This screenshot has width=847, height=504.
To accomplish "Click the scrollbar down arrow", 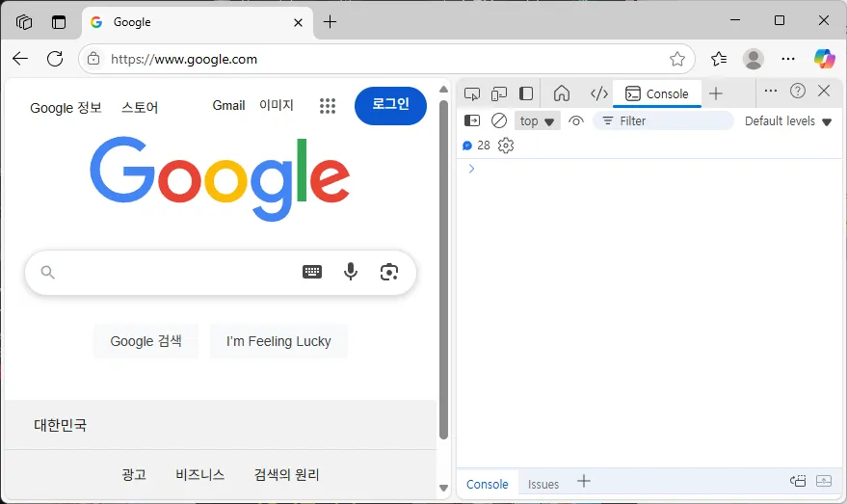I will (443, 488).
